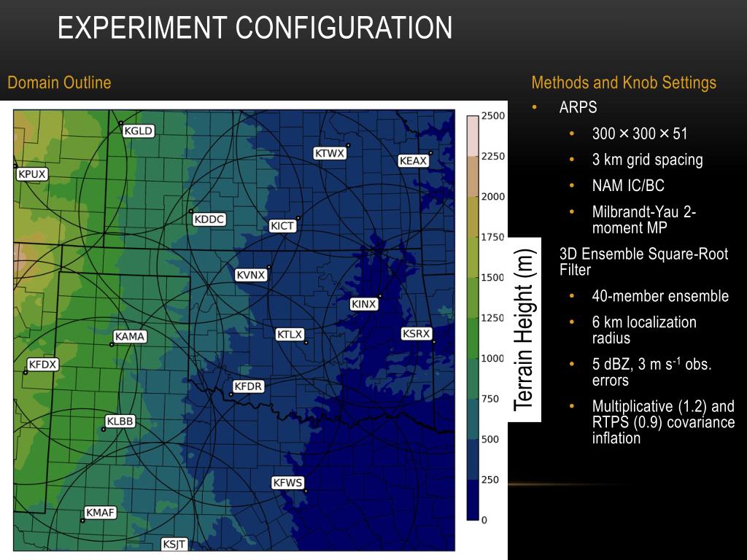Click the KDDC radar label
Screen dimensions: 747x560
click(x=209, y=219)
